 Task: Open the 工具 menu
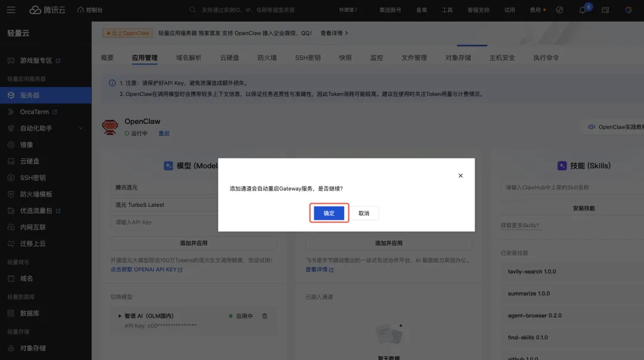(447, 10)
